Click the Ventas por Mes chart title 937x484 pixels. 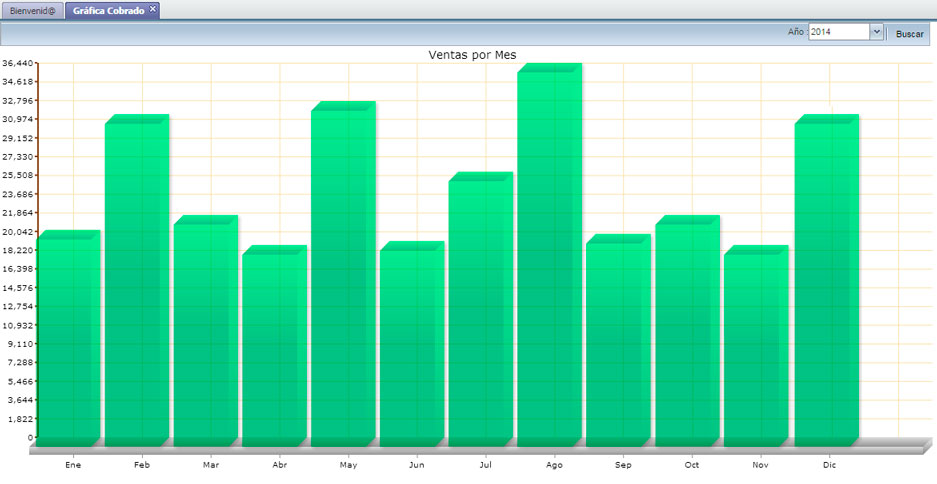click(472, 54)
